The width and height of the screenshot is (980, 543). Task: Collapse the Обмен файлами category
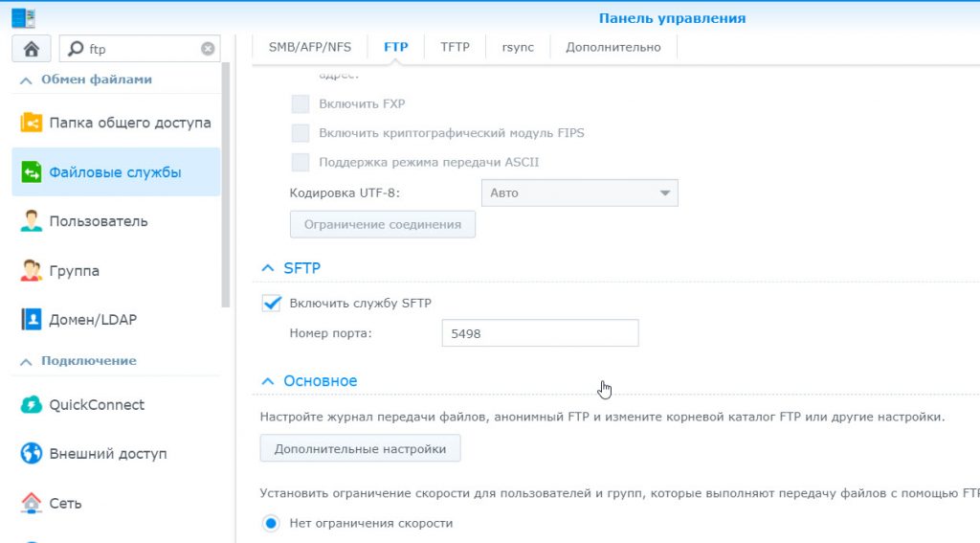click(26, 80)
